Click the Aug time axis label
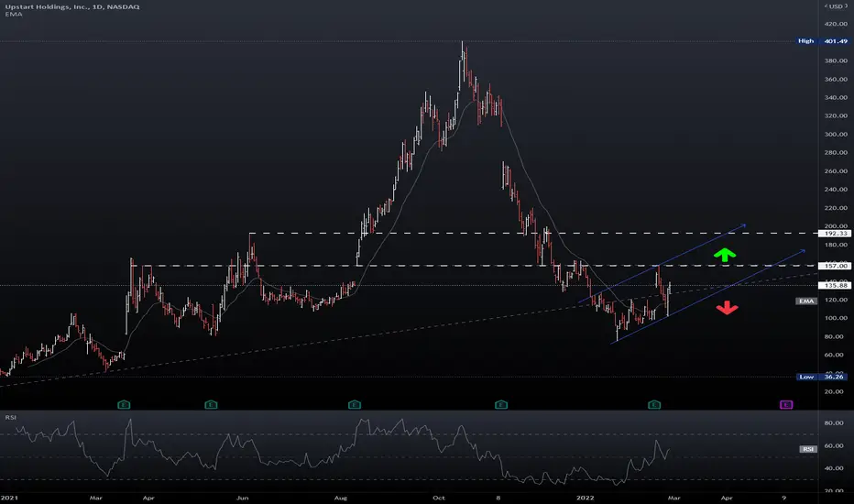Screen dimensions: 854x504 (x=340, y=498)
